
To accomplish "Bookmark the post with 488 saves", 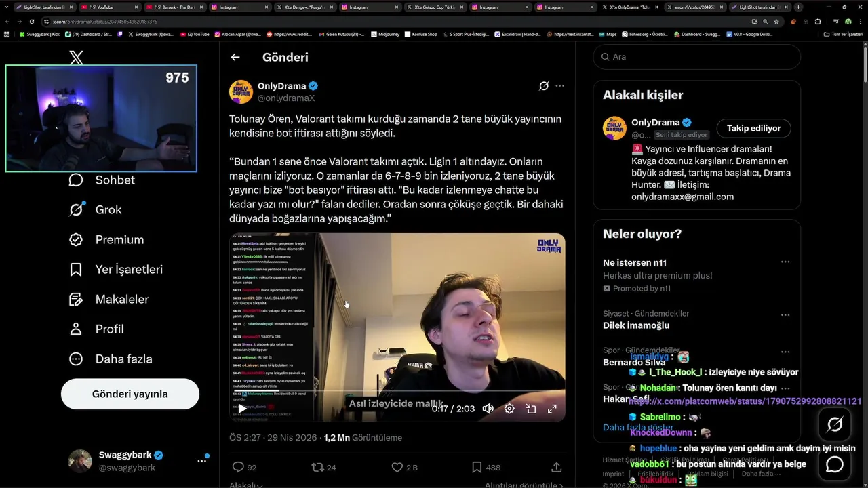I will [477, 467].
